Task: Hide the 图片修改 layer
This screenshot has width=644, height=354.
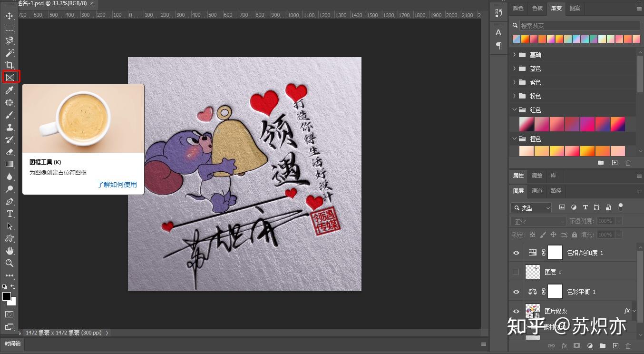Action: point(516,311)
